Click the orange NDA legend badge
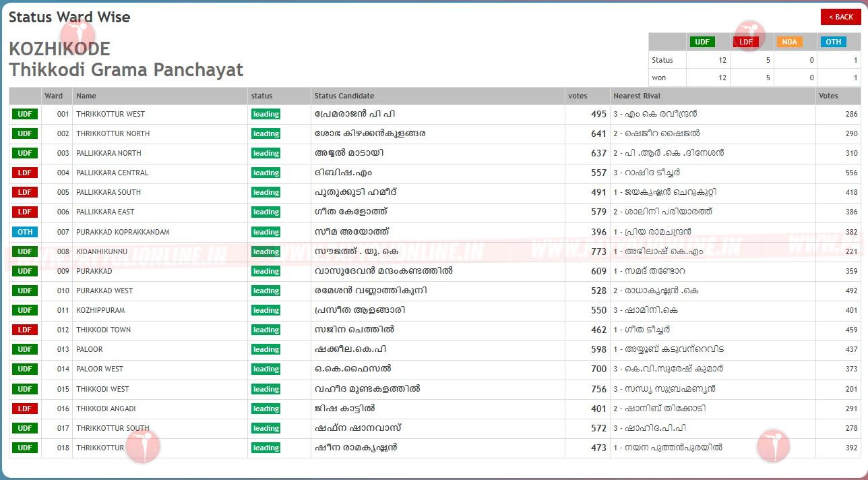 click(x=789, y=42)
